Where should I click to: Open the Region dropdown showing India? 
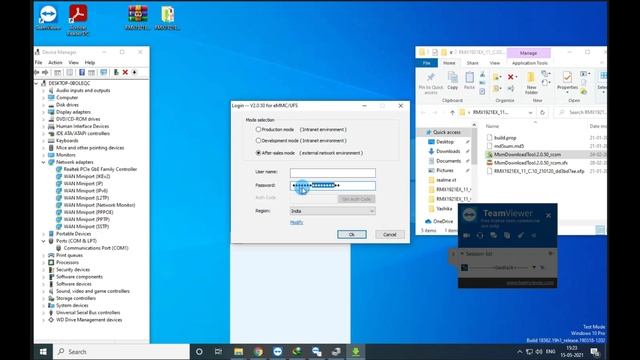[x=333, y=211]
